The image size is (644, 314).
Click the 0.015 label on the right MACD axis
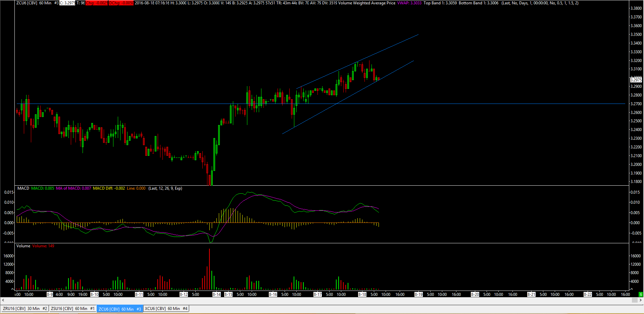(x=635, y=192)
